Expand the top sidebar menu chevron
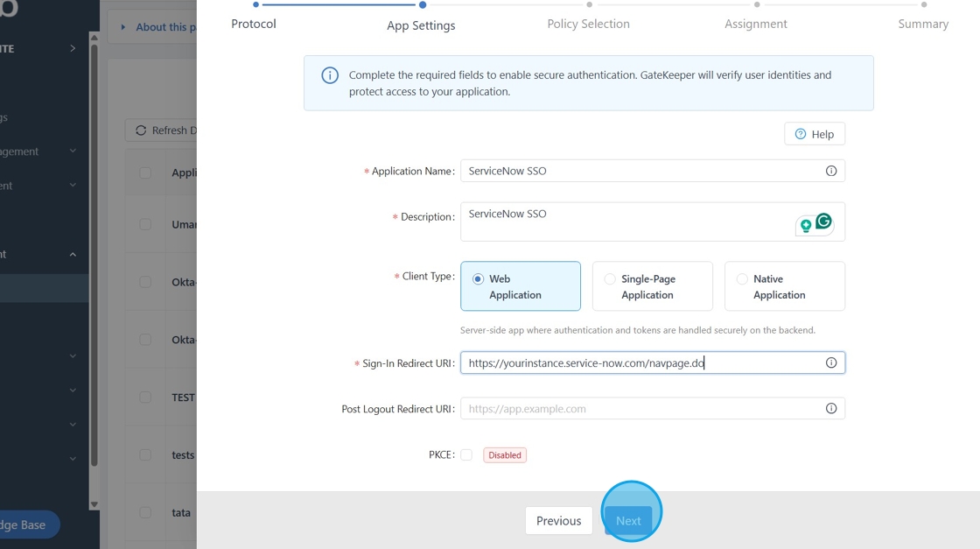 pos(73,48)
